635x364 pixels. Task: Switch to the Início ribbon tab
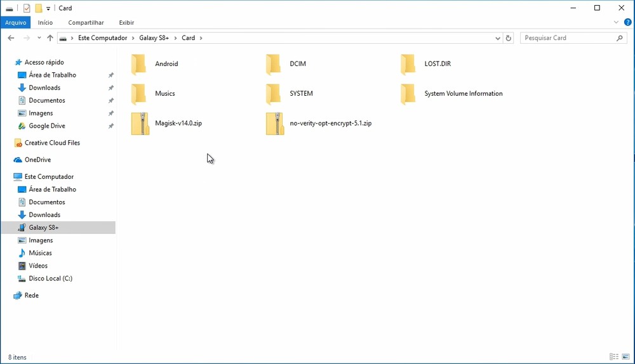(x=45, y=23)
